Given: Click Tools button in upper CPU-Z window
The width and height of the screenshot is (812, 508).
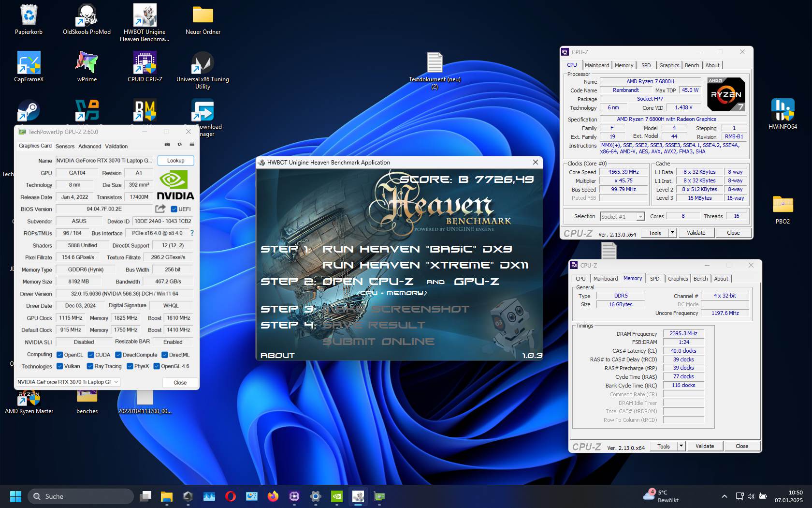Looking at the screenshot, I should pos(655,233).
